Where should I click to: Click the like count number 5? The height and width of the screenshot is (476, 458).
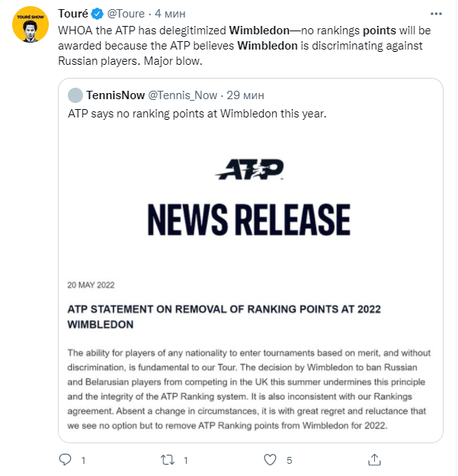point(290,461)
